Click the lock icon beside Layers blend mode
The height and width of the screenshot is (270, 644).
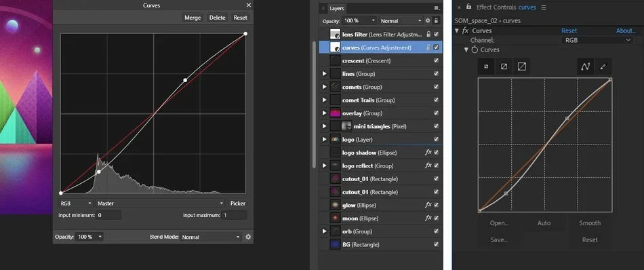pyautogui.click(x=436, y=20)
